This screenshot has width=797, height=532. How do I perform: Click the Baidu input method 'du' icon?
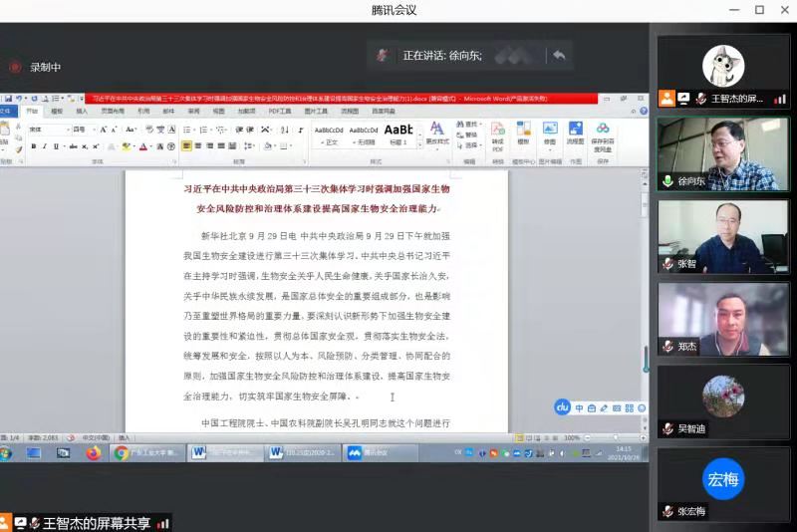coord(562,406)
